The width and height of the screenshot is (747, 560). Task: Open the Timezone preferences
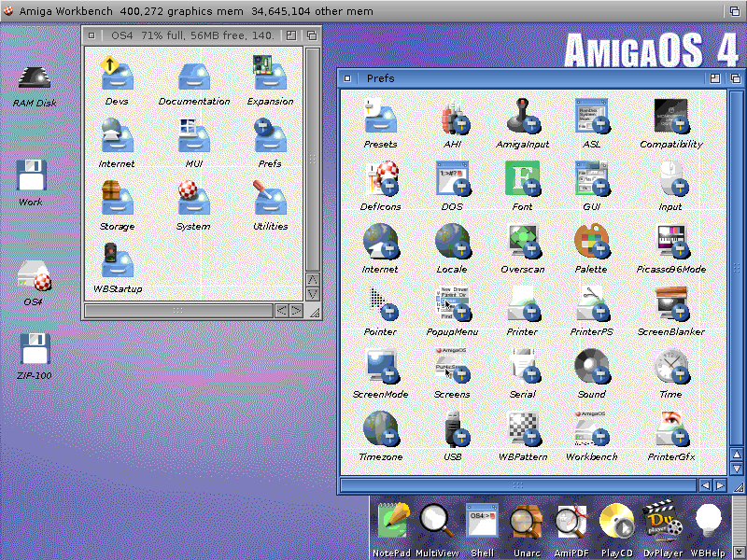(x=381, y=428)
